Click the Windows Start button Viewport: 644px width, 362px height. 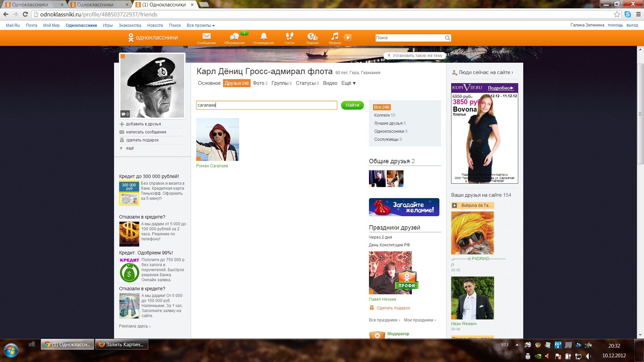coord(11,350)
